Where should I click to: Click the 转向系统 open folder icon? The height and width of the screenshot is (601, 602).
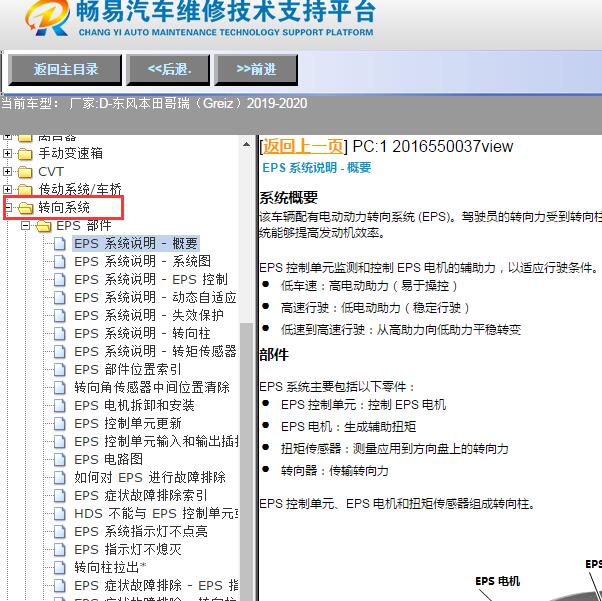pos(26,208)
